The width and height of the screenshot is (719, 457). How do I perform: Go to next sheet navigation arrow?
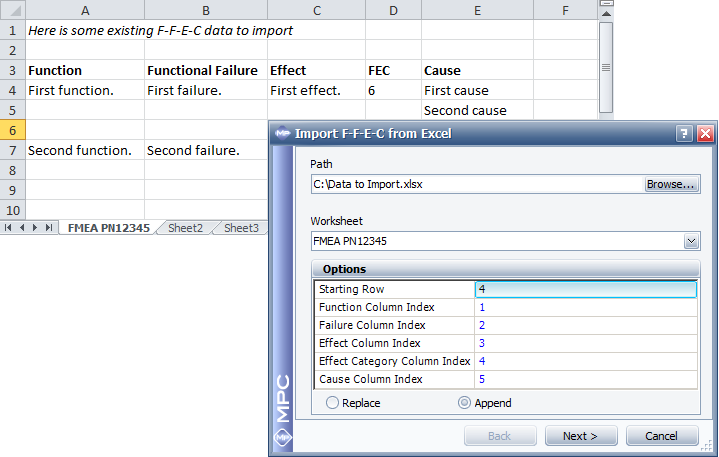35,228
